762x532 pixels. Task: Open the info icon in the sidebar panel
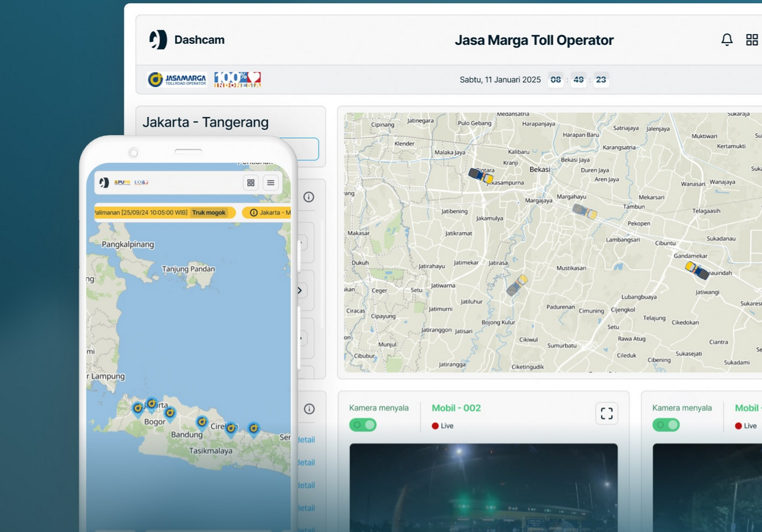click(x=309, y=197)
